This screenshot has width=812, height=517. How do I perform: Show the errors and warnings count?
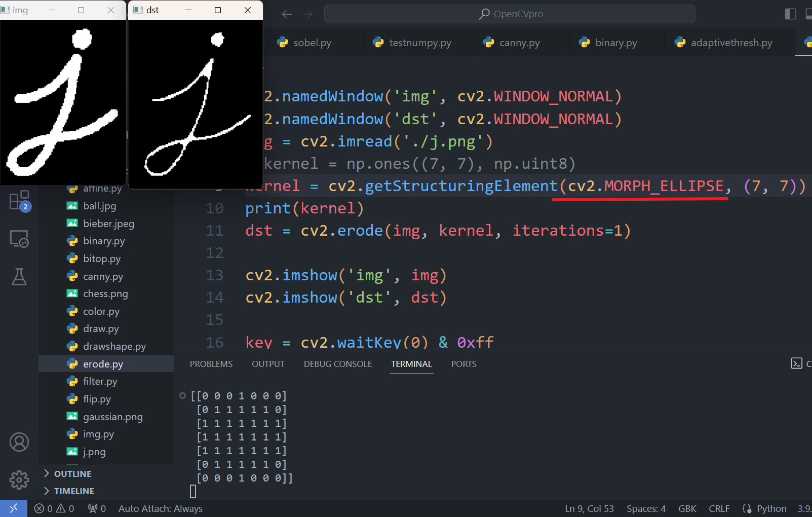(54, 508)
